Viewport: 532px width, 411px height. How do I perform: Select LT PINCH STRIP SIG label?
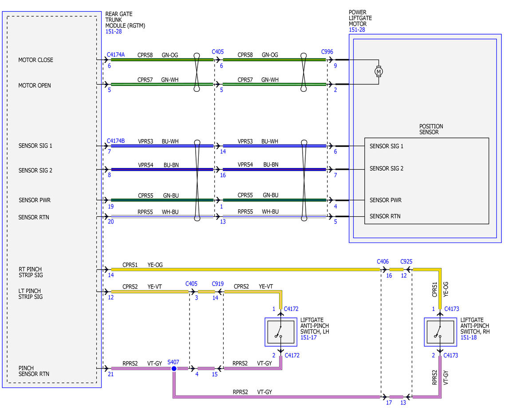[31, 294]
